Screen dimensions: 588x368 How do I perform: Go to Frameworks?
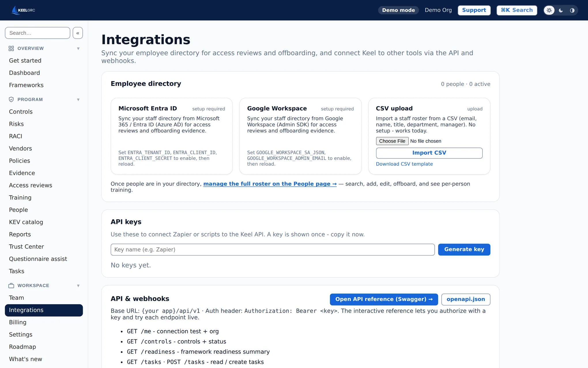coord(44,85)
